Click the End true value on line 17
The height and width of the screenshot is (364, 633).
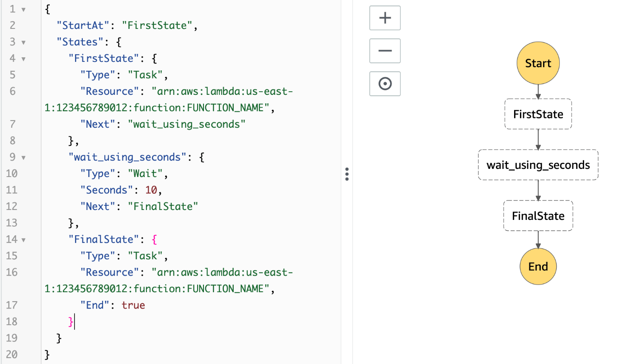(x=133, y=305)
